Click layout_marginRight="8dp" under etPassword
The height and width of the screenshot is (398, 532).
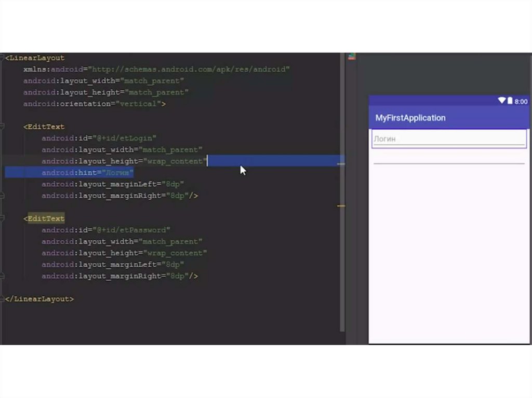[x=119, y=276]
